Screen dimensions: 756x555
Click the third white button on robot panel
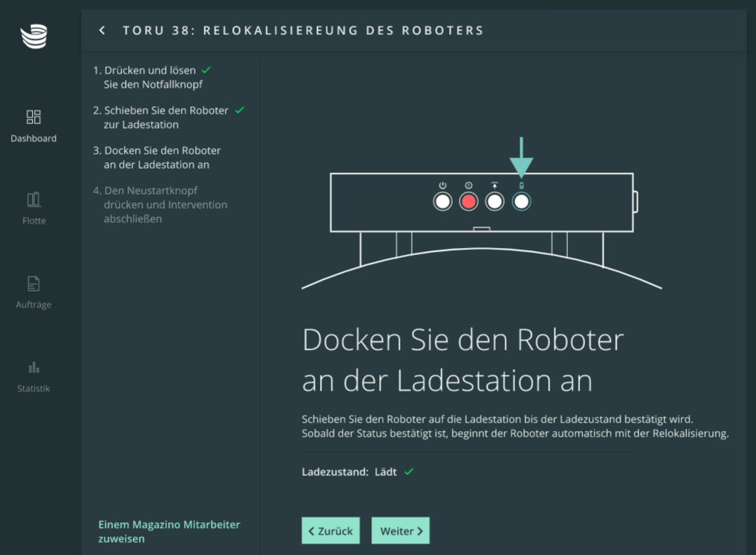coord(494,202)
